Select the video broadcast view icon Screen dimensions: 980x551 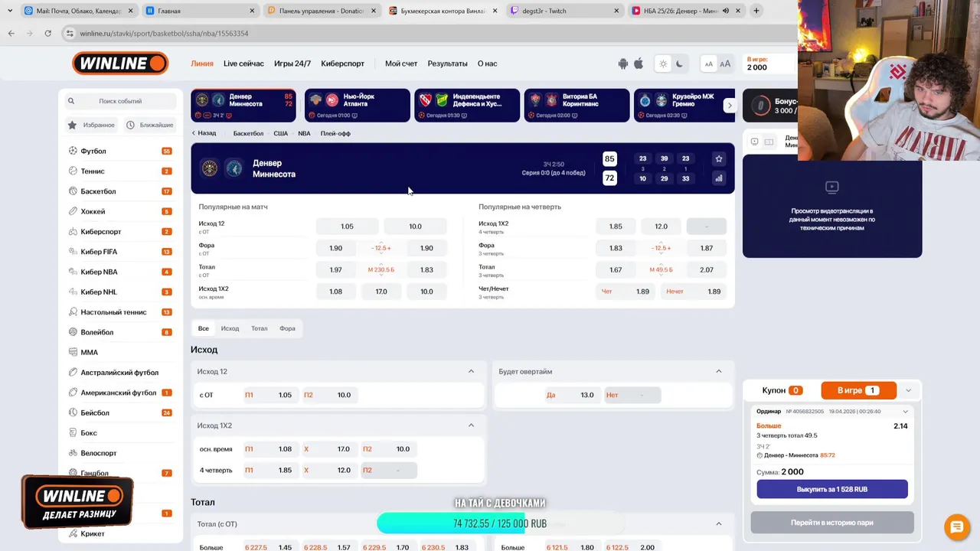click(754, 142)
